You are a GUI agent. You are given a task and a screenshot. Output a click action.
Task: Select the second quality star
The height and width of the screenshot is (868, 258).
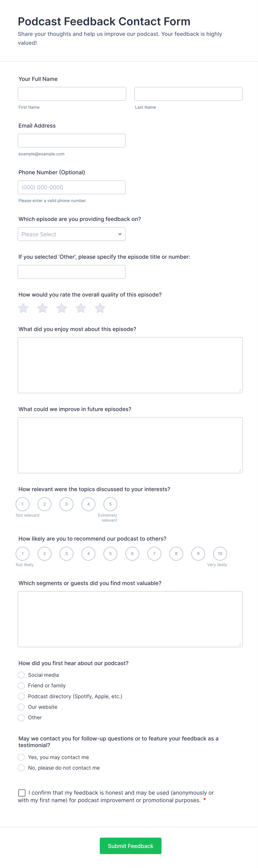(42, 308)
